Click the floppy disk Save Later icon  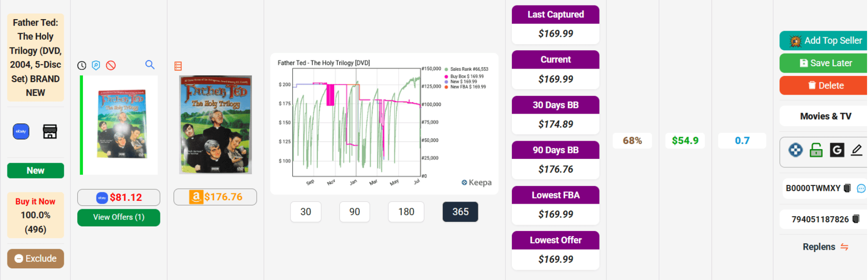(804, 63)
